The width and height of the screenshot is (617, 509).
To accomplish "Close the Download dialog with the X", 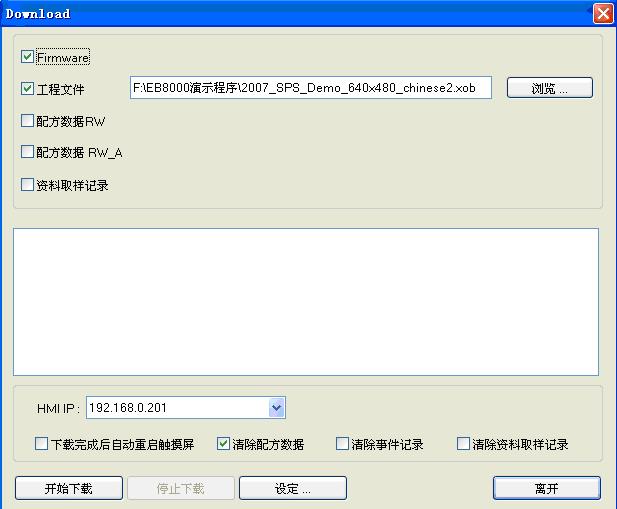I will (x=602, y=13).
